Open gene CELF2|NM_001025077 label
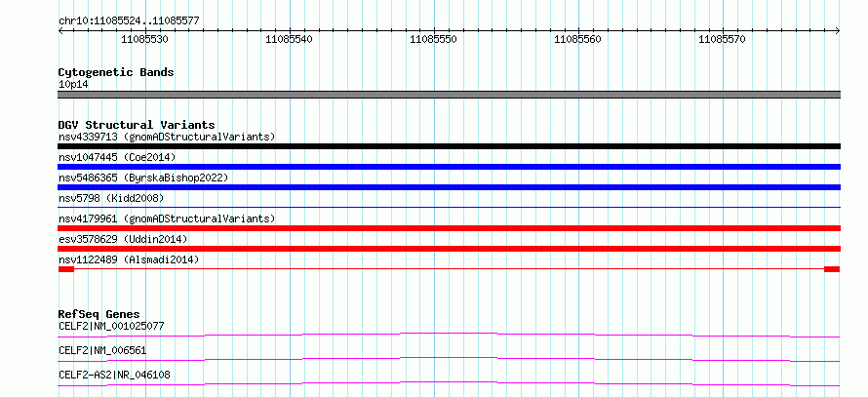Viewport: 868px width, 397px height. (x=111, y=326)
